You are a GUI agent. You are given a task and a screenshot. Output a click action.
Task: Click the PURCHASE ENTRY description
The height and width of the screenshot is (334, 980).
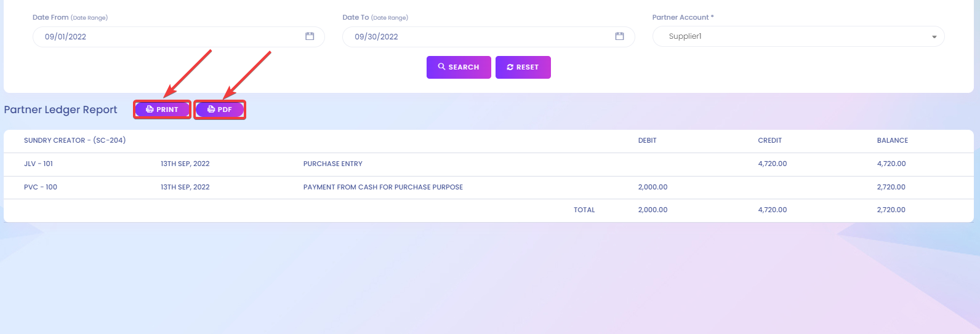click(x=333, y=164)
